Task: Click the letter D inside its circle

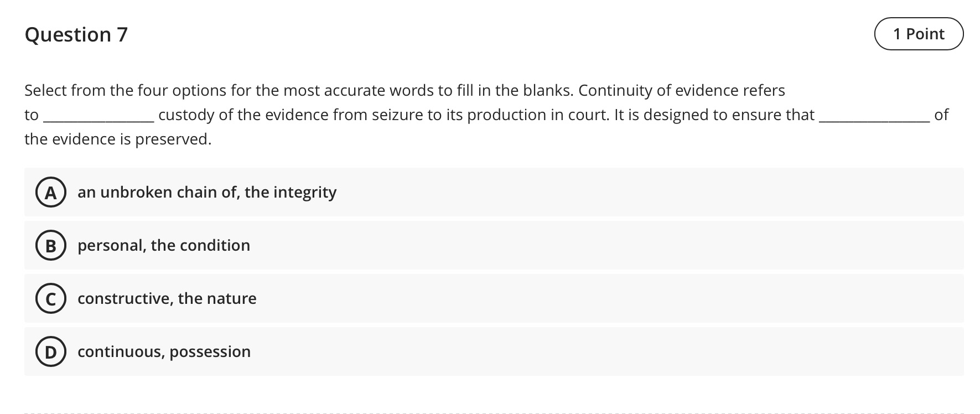Action: [50, 352]
